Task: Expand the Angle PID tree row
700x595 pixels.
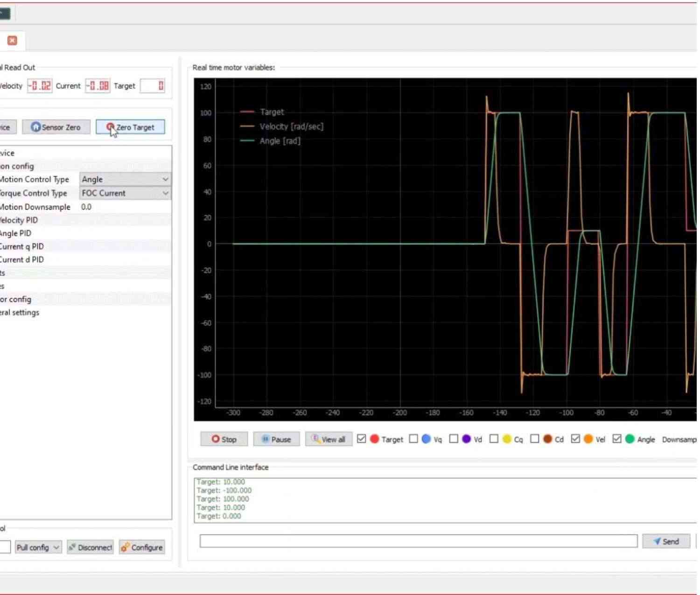Action: 85,233
